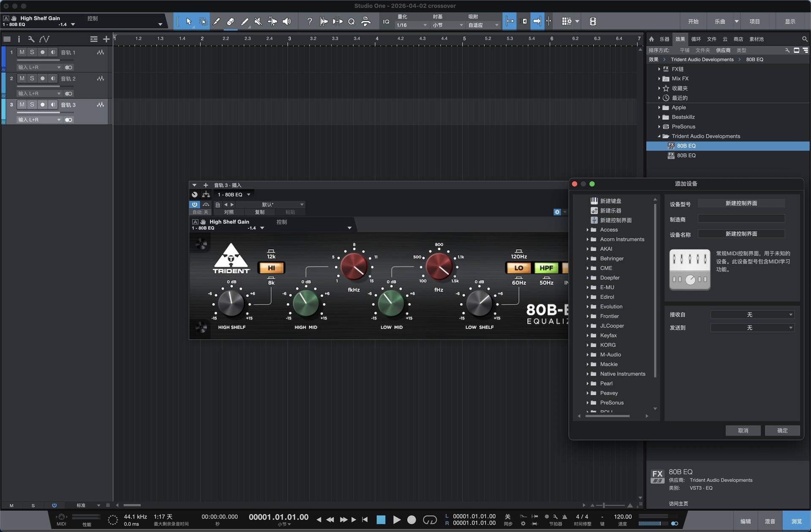
Task: Click the 设备名称 input field
Action: pos(741,234)
